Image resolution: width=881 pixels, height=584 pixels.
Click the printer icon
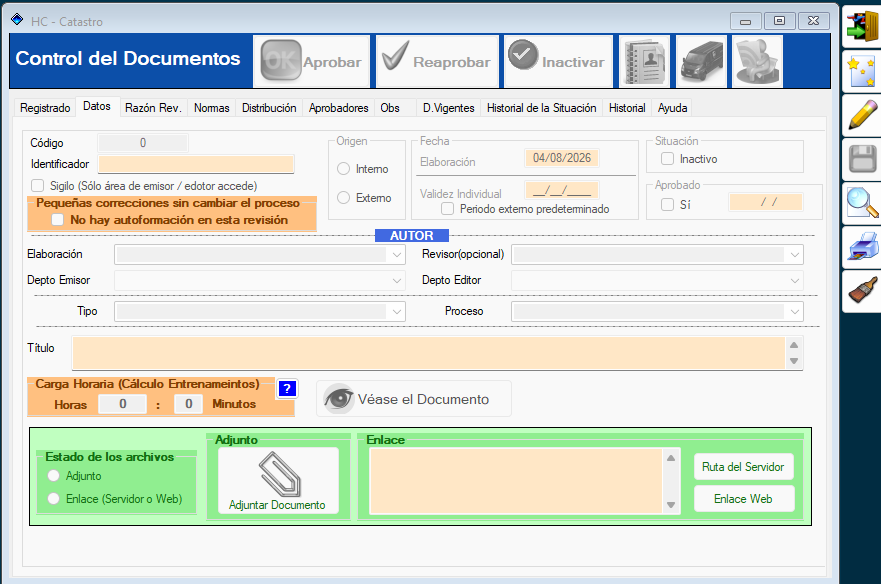point(863,247)
